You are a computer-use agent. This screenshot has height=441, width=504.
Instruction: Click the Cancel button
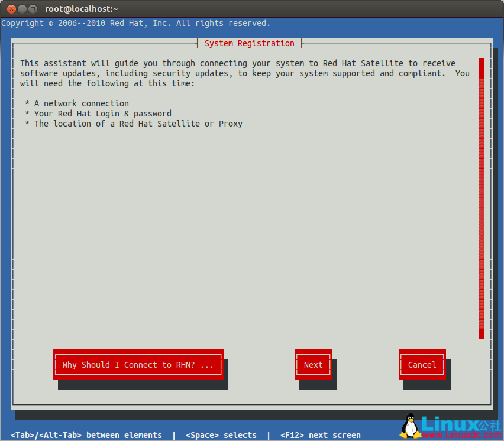click(422, 365)
